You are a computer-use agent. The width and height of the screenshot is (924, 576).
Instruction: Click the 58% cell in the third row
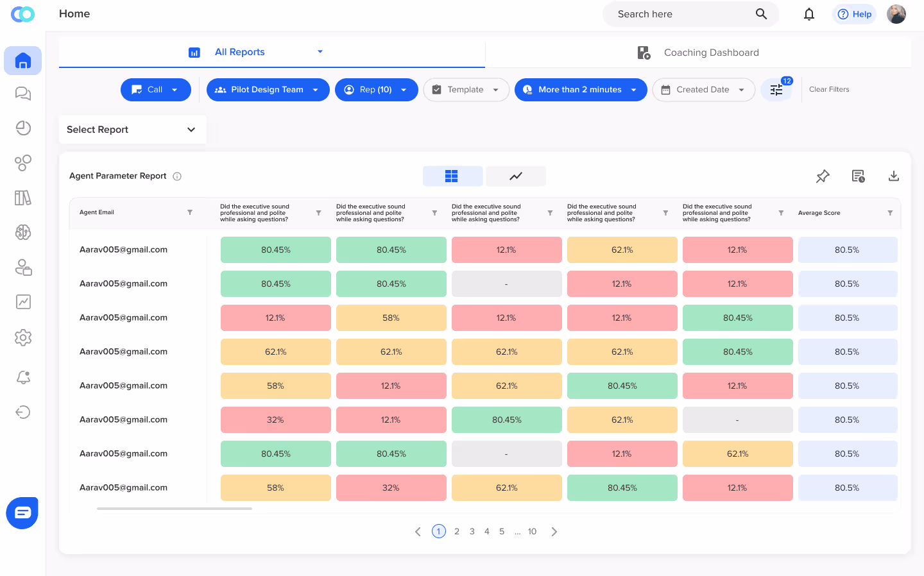(391, 318)
